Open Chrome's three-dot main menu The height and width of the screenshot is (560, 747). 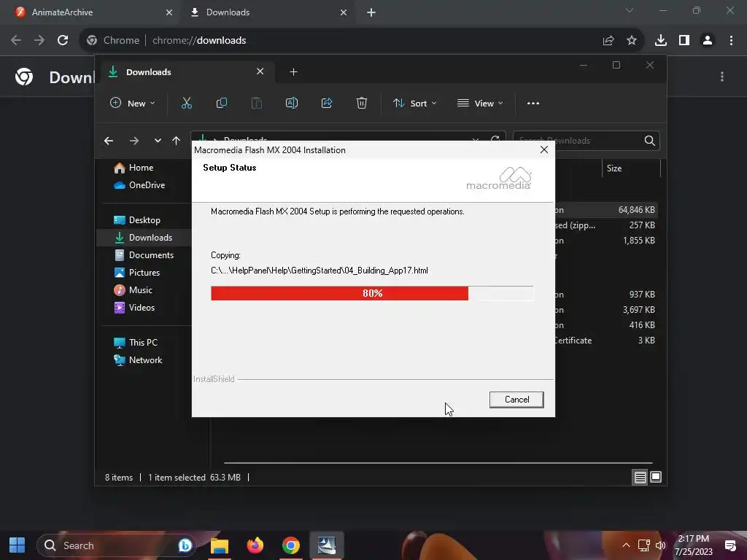[x=731, y=41]
